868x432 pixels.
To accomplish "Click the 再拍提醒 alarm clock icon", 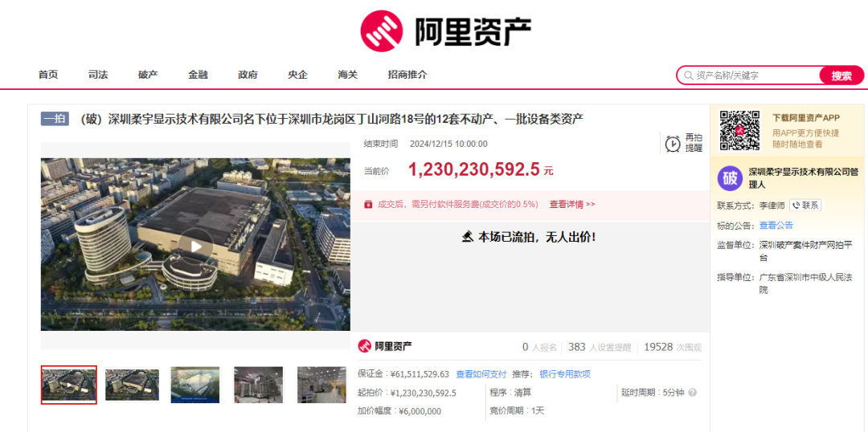I will (x=673, y=143).
